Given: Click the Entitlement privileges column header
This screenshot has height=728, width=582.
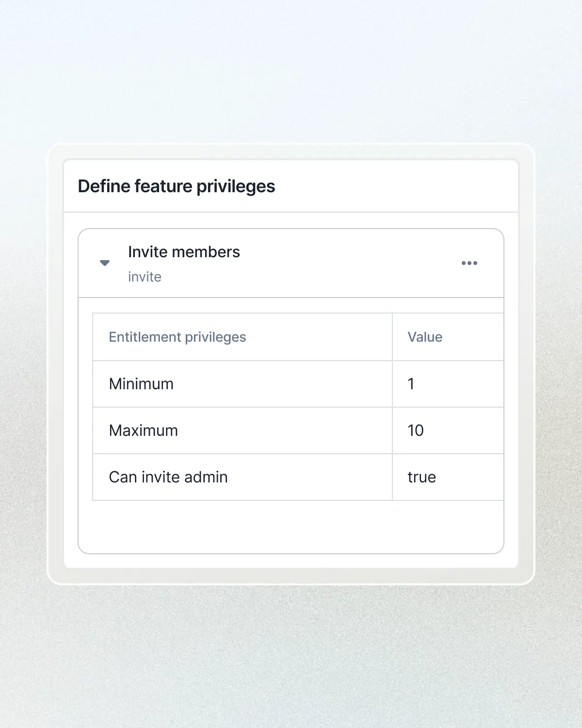Looking at the screenshot, I should [178, 337].
